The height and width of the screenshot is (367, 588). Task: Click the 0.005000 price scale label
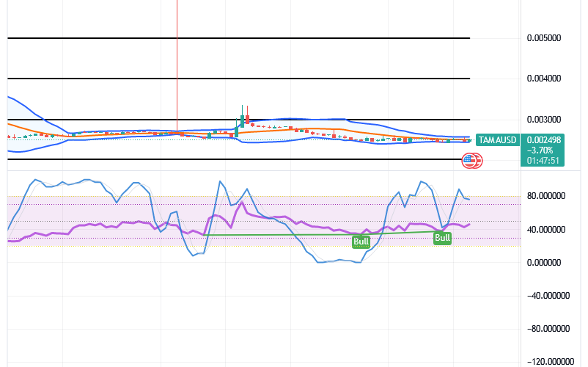[544, 38]
